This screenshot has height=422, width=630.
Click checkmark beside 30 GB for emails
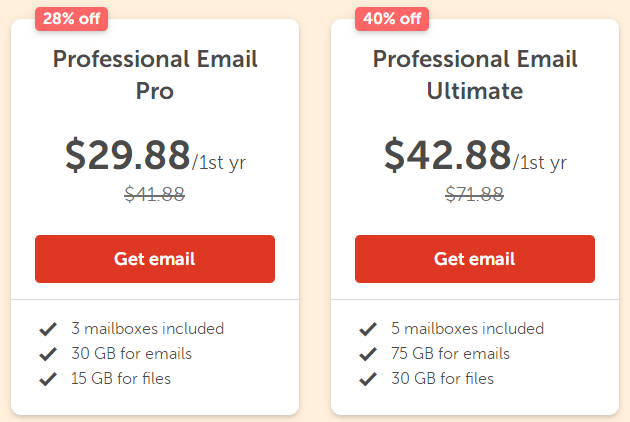47,354
